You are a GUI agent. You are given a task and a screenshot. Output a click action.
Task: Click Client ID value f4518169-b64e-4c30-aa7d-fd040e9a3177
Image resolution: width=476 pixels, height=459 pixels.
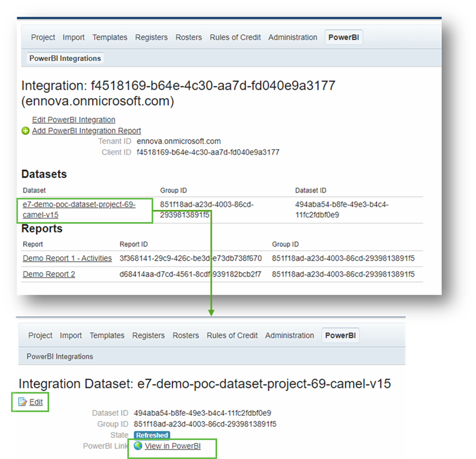(208, 152)
